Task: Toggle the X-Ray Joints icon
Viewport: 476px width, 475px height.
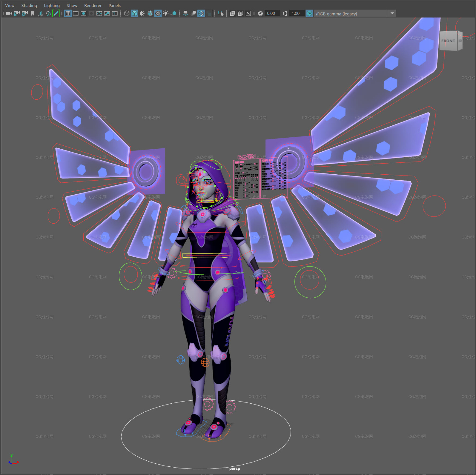Action: (x=248, y=13)
